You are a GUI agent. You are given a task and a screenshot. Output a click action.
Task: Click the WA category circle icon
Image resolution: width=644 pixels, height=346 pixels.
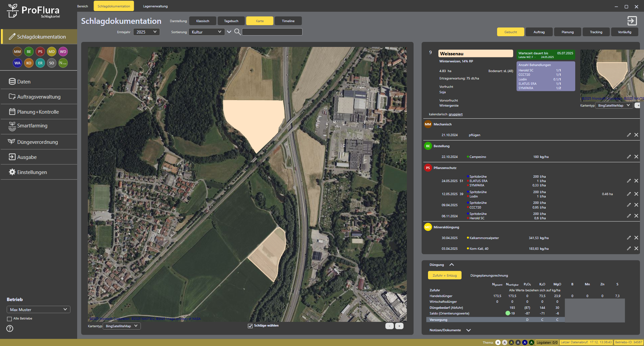click(17, 63)
